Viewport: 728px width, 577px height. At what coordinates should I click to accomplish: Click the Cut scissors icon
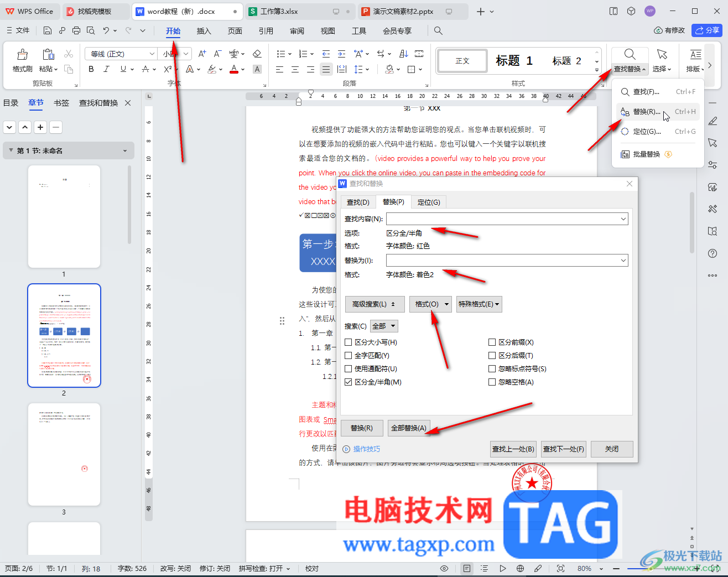point(69,54)
